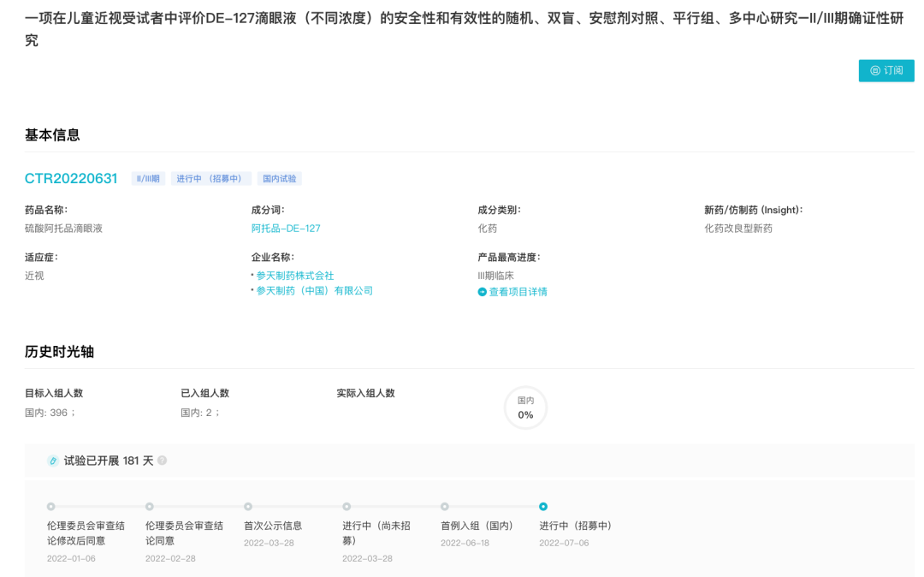Select the active 进行中（招募中）timeline dot
The height and width of the screenshot is (577, 924).
[543, 507]
